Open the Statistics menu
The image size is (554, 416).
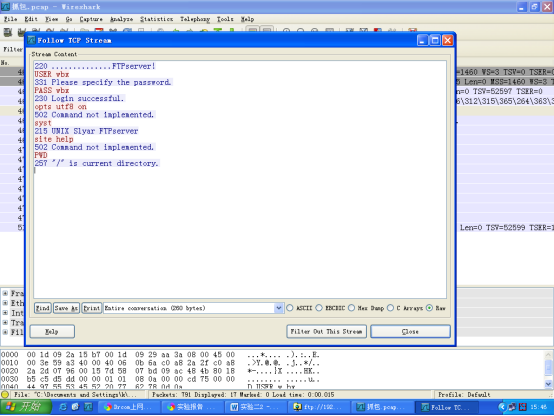[x=157, y=19]
